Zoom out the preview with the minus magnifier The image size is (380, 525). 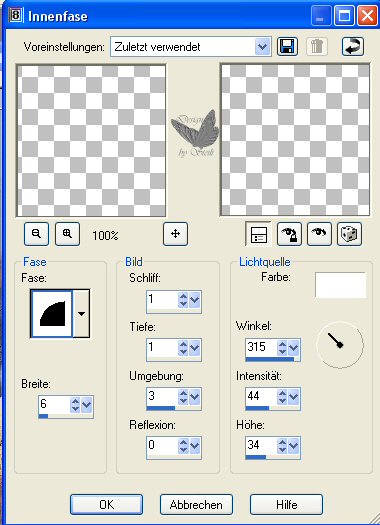pyautogui.click(x=36, y=234)
